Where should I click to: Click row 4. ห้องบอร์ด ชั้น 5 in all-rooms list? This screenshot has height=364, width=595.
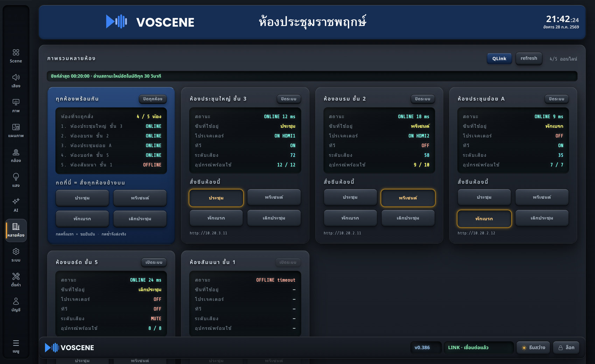(x=111, y=155)
